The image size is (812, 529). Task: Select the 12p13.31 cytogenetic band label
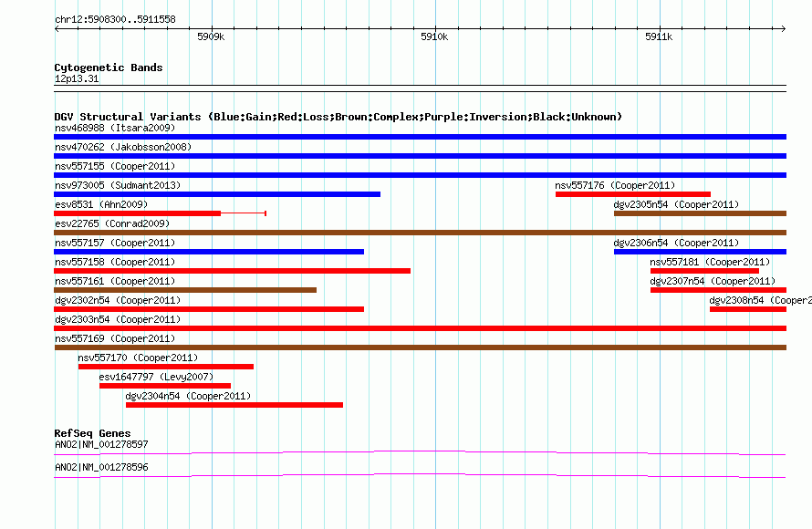[77, 78]
